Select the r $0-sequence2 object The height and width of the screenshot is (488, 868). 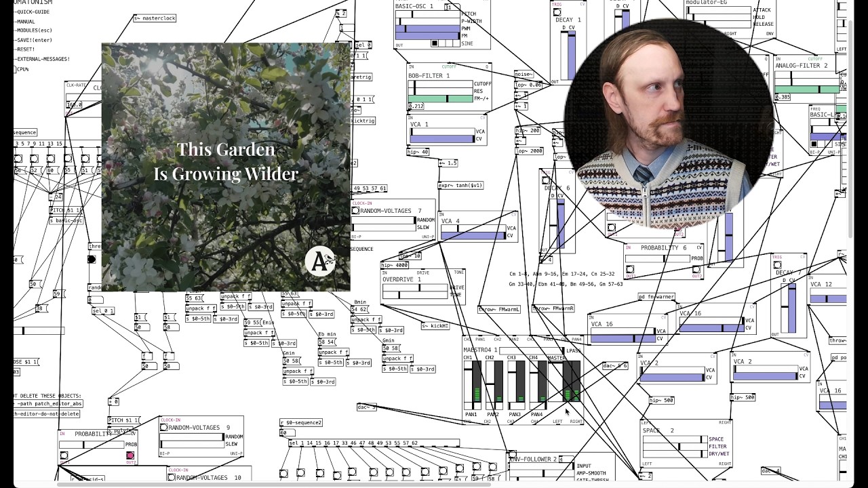click(x=301, y=422)
